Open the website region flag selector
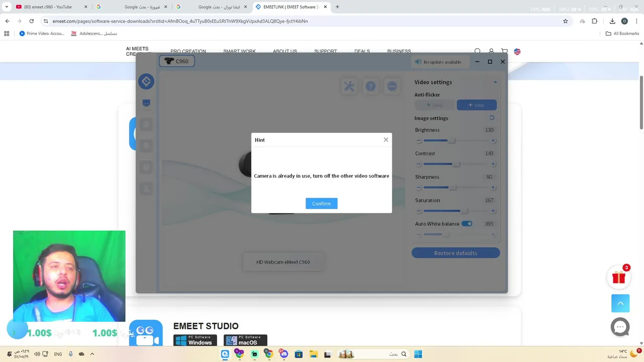Viewport: 644px width, 362px height. click(x=517, y=51)
